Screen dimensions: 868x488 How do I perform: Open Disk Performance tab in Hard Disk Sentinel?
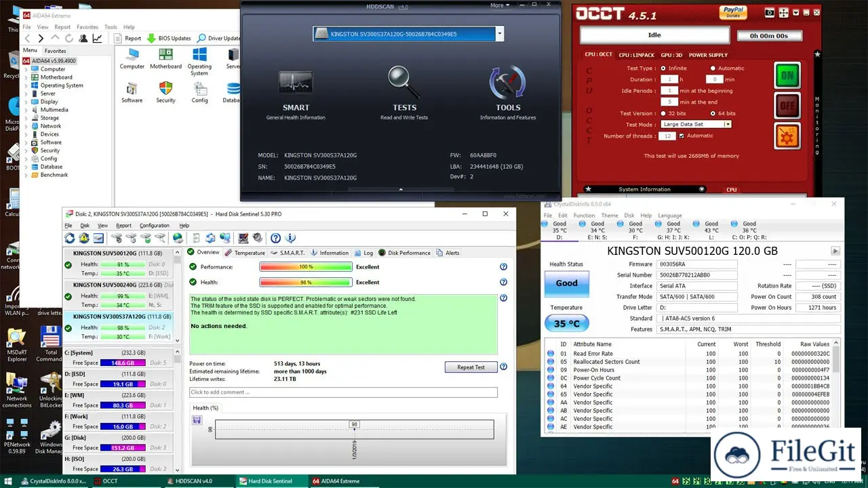(x=404, y=253)
